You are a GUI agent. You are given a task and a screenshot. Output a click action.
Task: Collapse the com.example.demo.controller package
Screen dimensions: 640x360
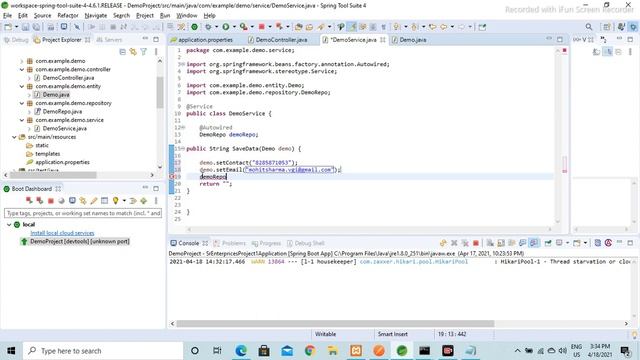(x=22, y=69)
